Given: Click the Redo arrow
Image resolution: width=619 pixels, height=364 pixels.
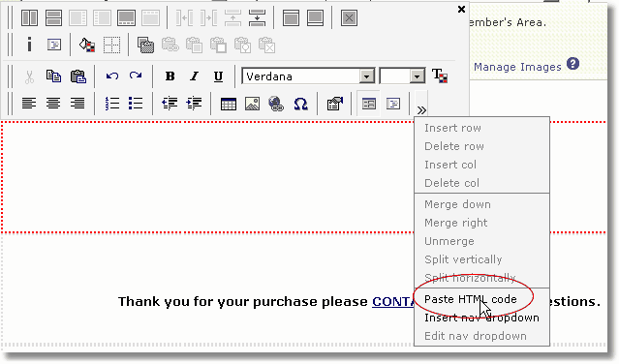Looking at the screenshot, I should 136,76.
